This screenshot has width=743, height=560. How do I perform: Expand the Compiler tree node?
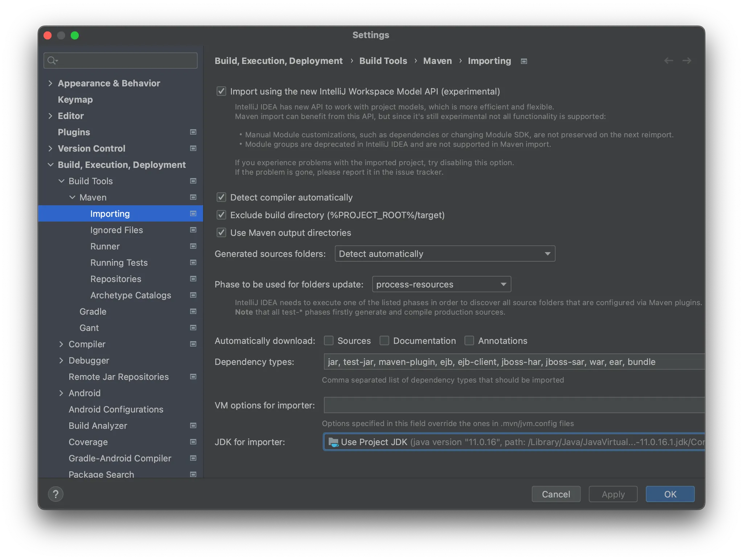tap(61, 344)
